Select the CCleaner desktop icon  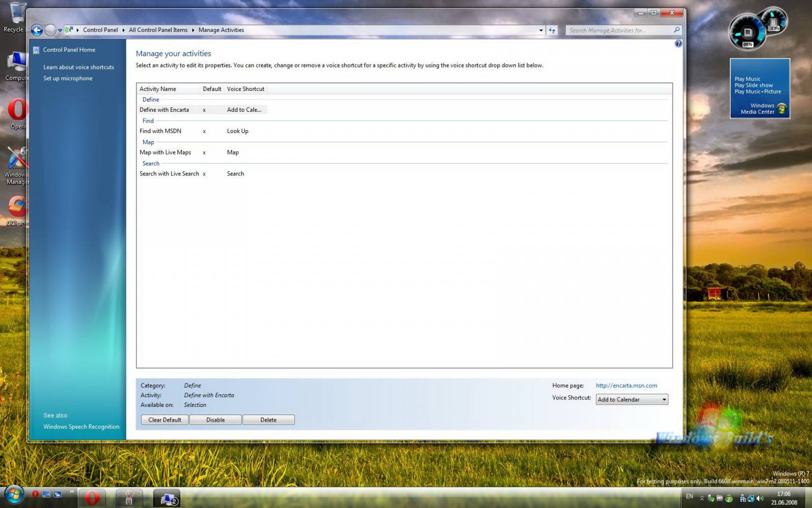click(17, 210)
